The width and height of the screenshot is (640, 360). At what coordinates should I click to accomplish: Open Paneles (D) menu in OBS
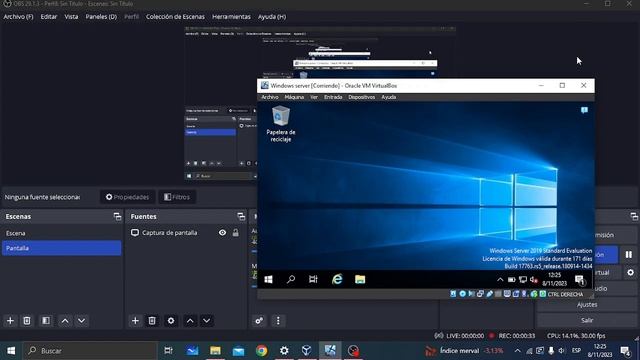click(101, 17)
